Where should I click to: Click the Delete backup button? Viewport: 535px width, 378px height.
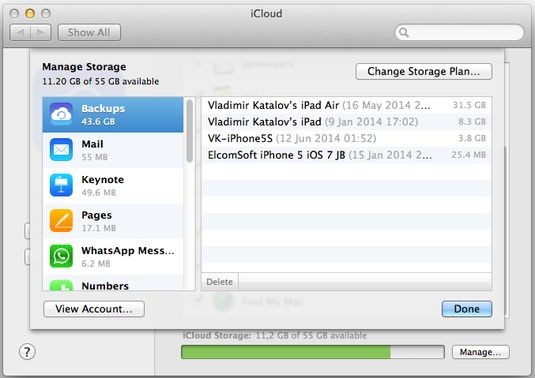tap(220, 281)
